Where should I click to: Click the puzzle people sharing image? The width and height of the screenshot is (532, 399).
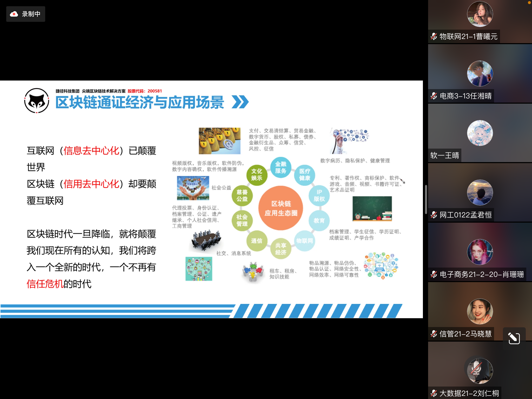click(253, 272)
